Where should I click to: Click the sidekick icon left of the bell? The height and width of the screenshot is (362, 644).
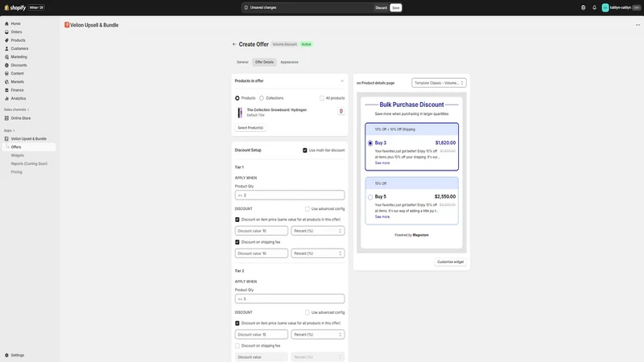click(583, 7)
